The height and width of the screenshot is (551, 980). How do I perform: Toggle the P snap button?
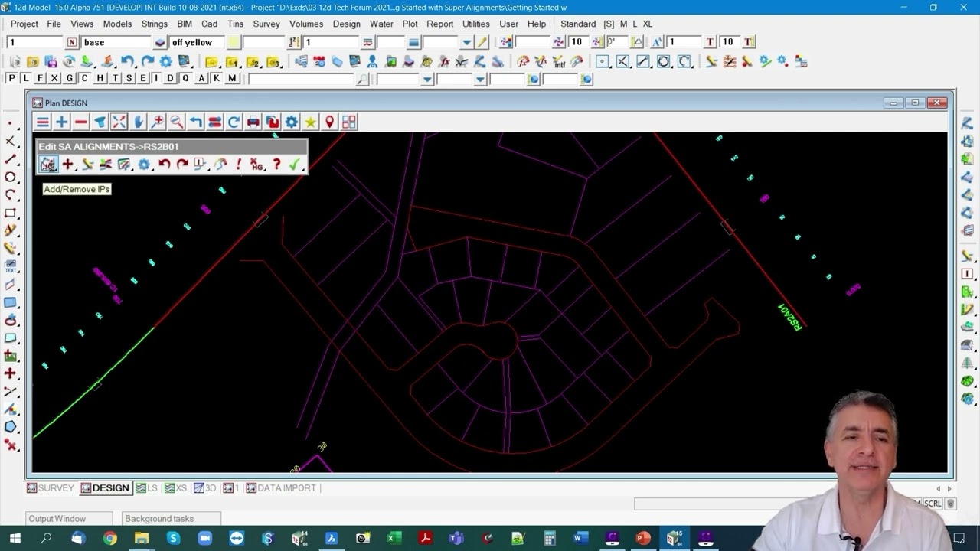(11, 79)
